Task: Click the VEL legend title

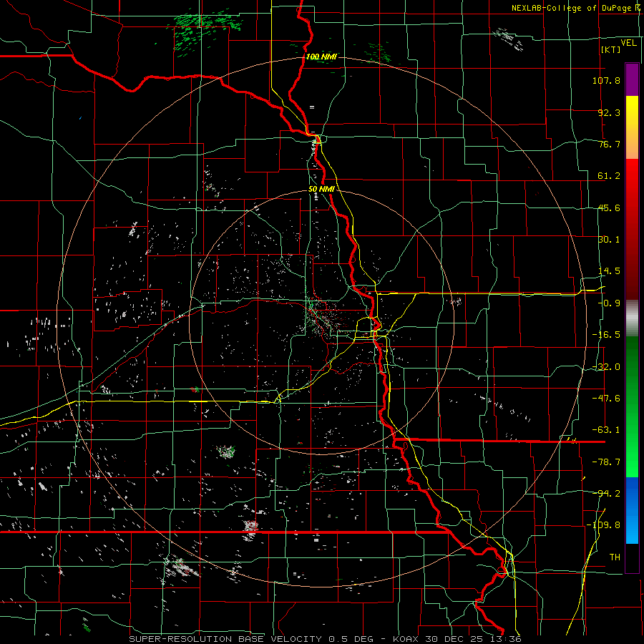Action: point(629,43)
